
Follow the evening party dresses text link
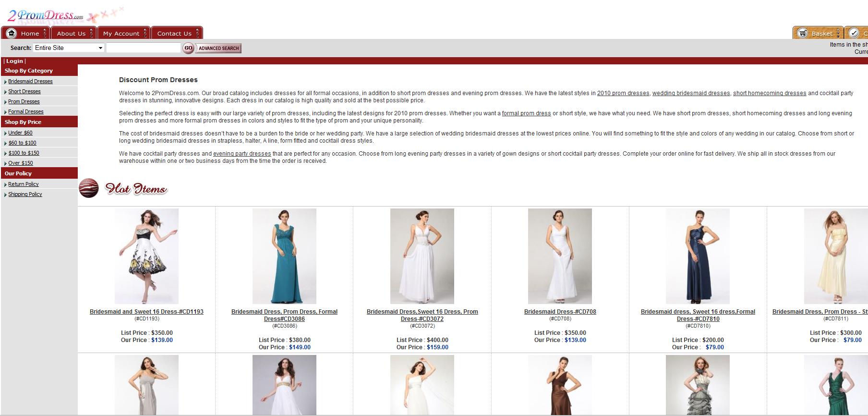pos(242,154)
